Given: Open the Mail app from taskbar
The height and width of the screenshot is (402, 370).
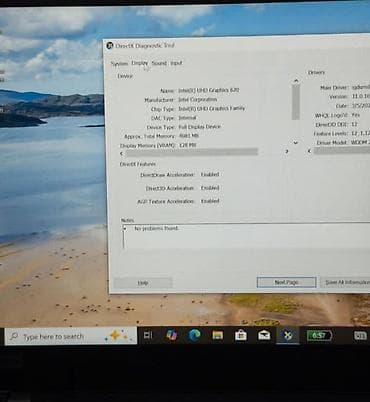Looking at the screenshot, I should [x=264, y=335].
